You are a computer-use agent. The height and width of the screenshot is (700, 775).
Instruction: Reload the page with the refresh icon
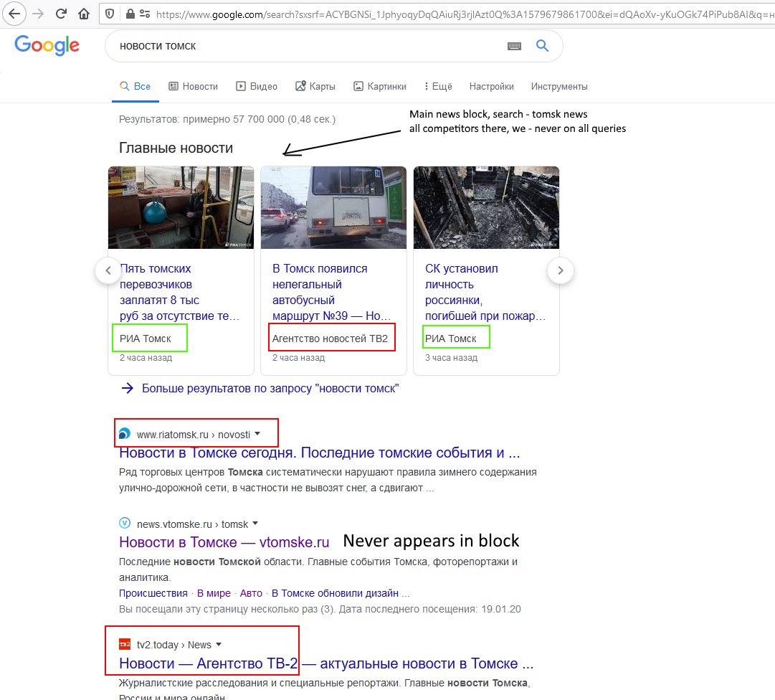[61, 14]
